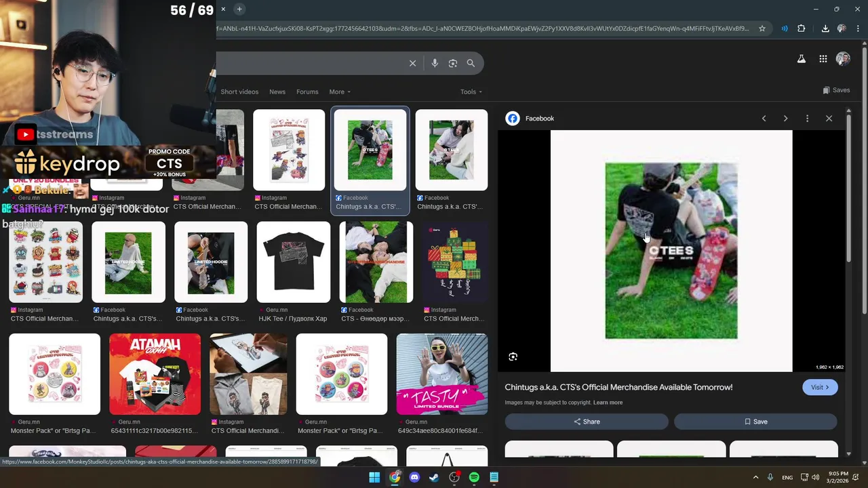
Task: Click the Facebook source icon in preview
Action: (513, 119)
